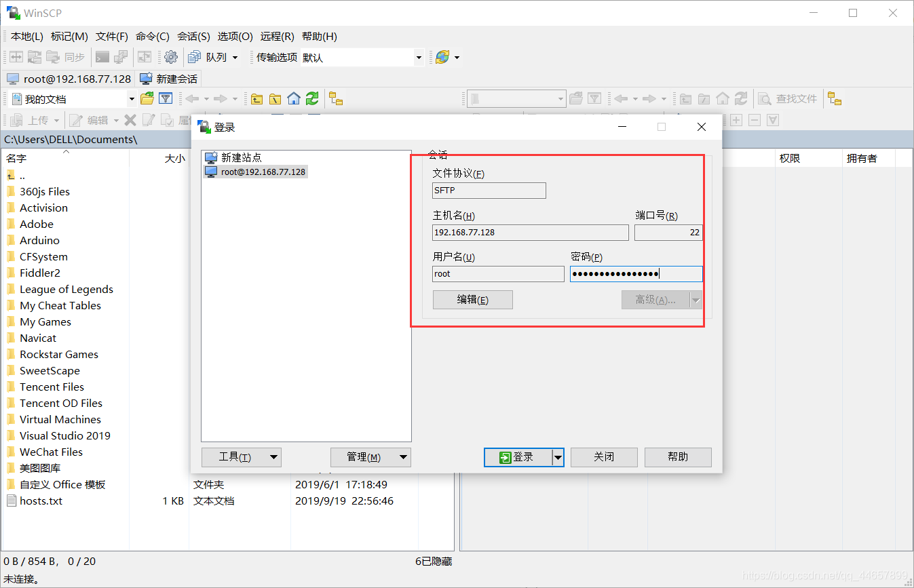Click 查找文件 find files button

[788, 99]
